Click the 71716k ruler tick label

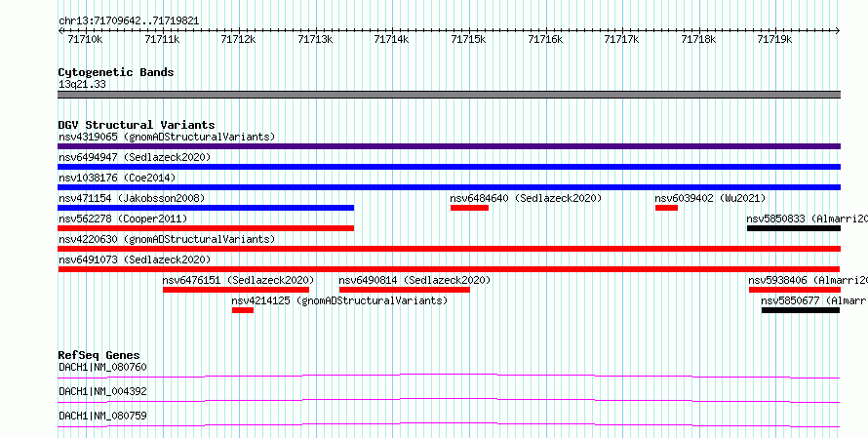click(545, 40)
